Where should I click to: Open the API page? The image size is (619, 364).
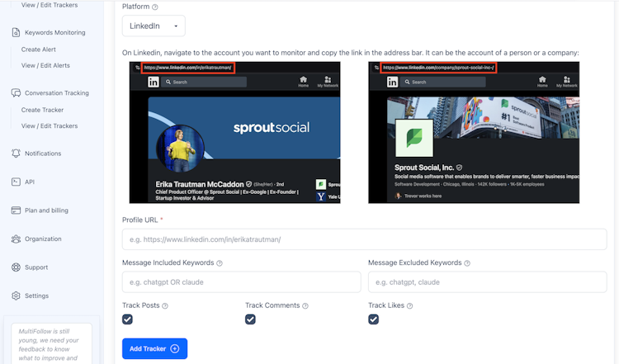click(30, 182)
